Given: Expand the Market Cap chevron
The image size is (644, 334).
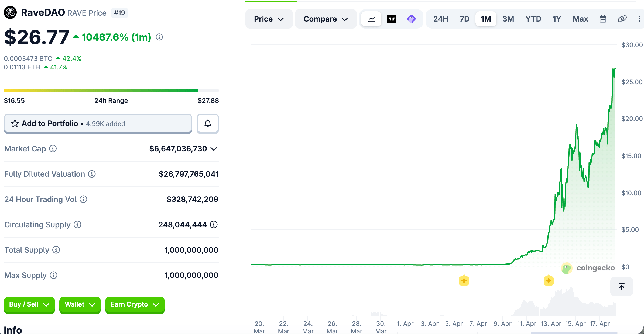Looking at the screenshot, I should (213, 149).
